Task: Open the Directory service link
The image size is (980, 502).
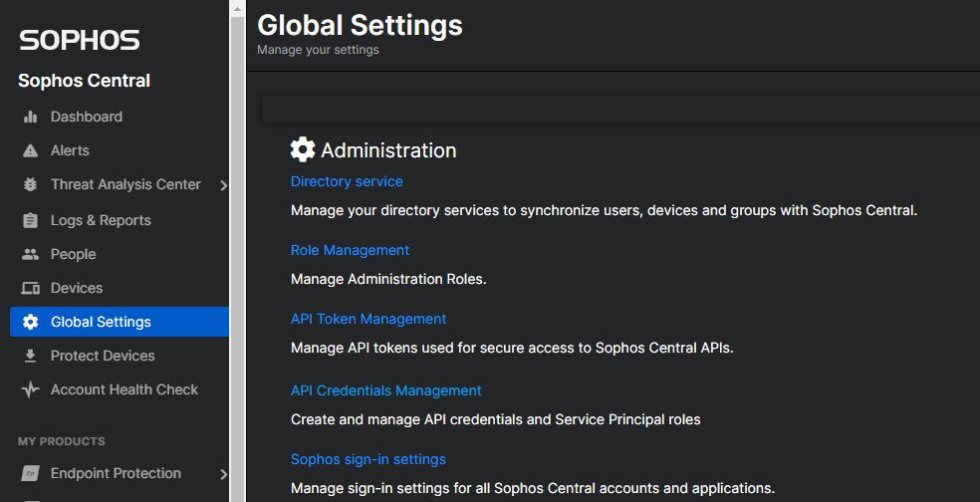Action: 347,181
